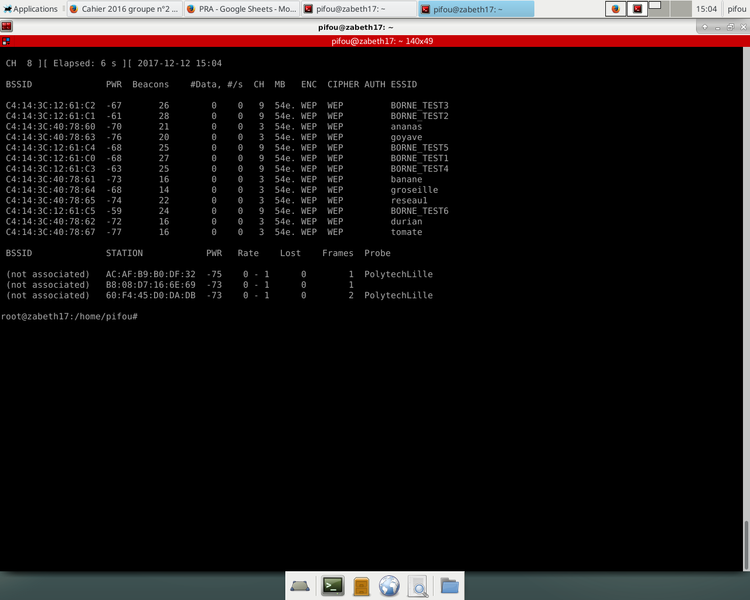
Task: Switch to the Cahier 2016 groupe Firefox window
Action: (x=123, y=9)
